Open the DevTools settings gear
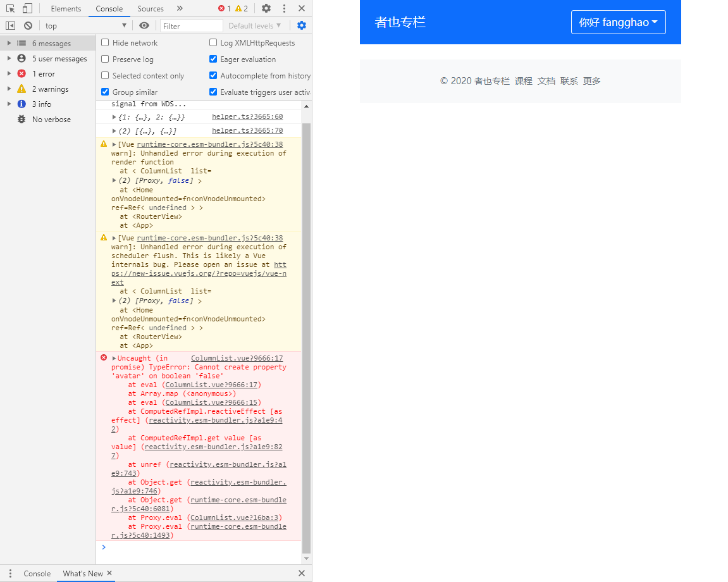The width and height of the screenshot is (728, 582). 266,8
